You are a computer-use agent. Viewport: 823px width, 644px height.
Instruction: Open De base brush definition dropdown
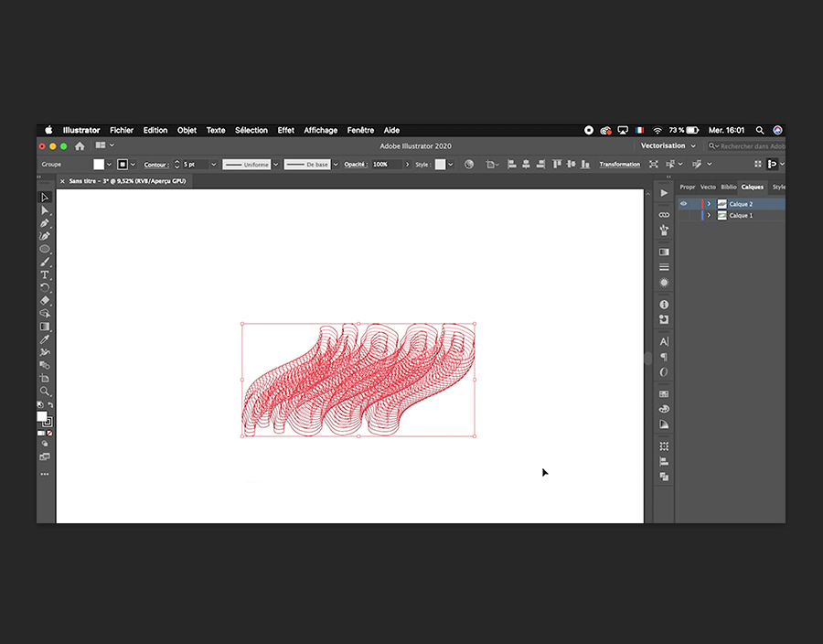click(336, 165)
